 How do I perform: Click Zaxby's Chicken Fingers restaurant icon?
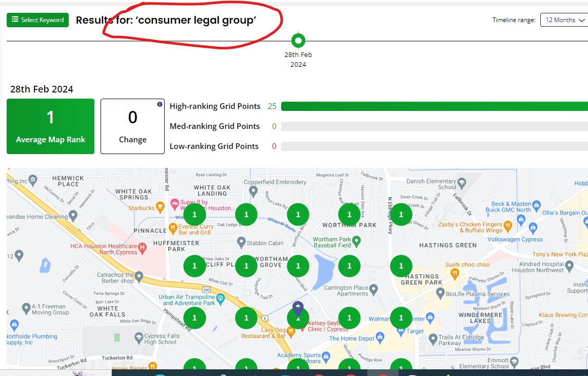click(508, 225)
